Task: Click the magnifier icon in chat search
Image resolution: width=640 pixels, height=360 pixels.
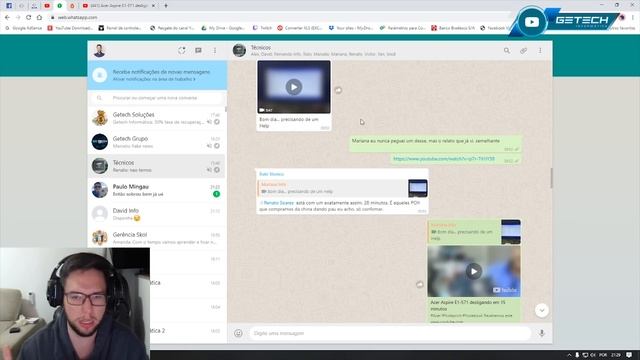Action: 99,98
